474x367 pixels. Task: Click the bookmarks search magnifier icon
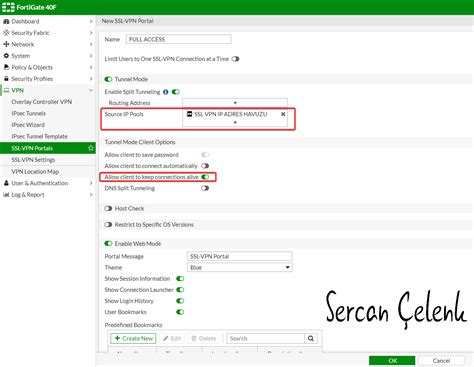pos(311,338)
